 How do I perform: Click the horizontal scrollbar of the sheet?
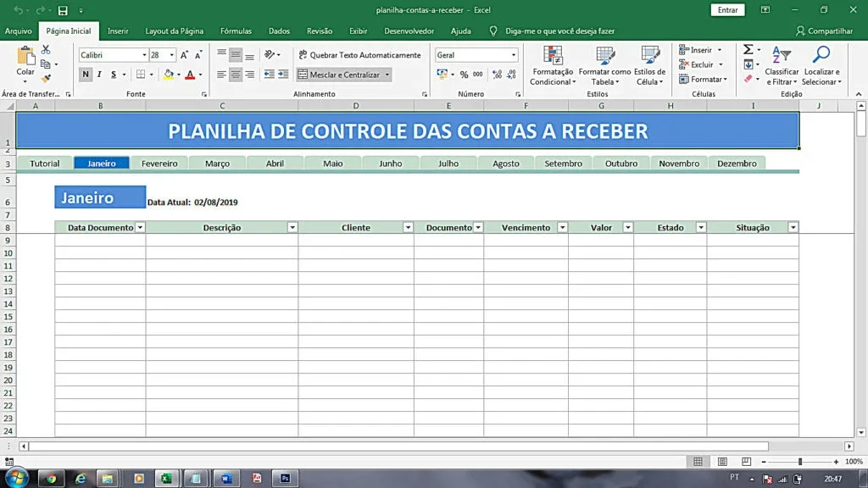[398, 446]
